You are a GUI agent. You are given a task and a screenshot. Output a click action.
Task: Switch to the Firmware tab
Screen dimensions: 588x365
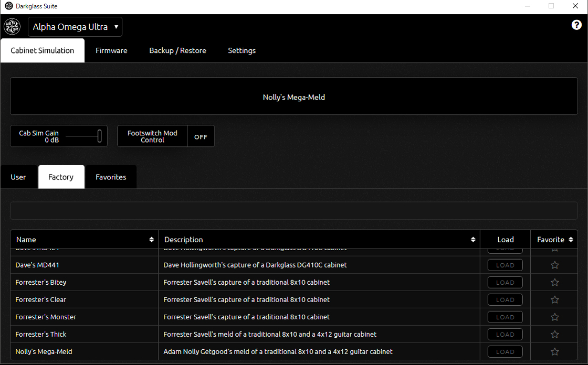[111, 51]
